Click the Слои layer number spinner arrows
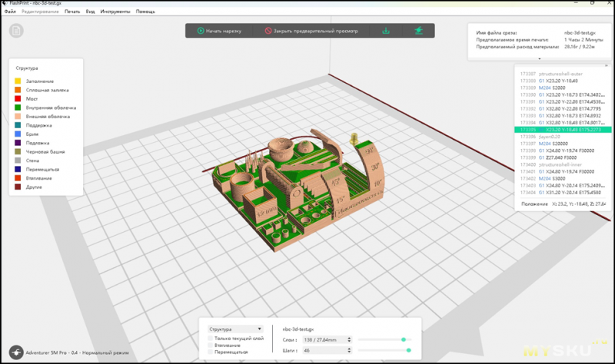This screenshot has width=615, height=364. tap(349, 339)
